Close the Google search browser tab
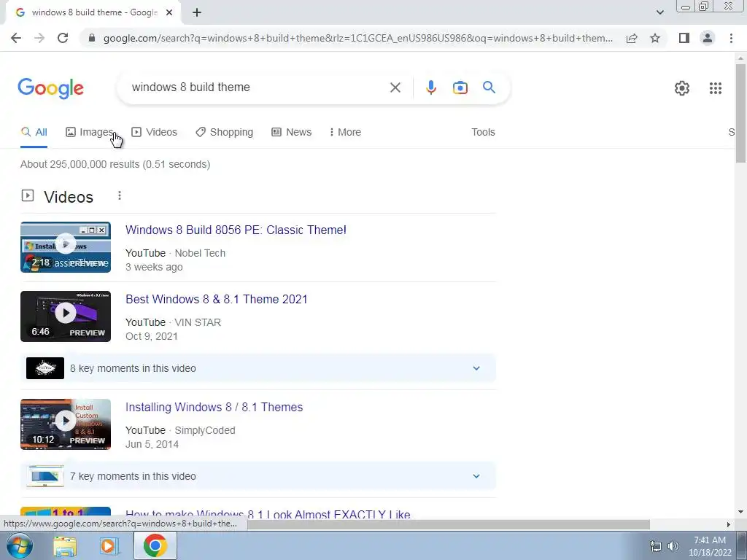 tap(169, 12)
